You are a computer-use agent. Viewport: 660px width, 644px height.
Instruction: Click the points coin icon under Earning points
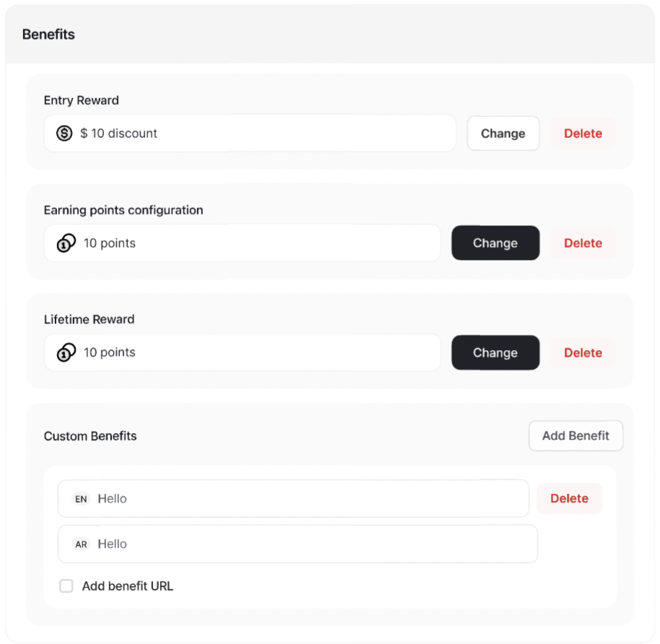click(x=64, y=243)
